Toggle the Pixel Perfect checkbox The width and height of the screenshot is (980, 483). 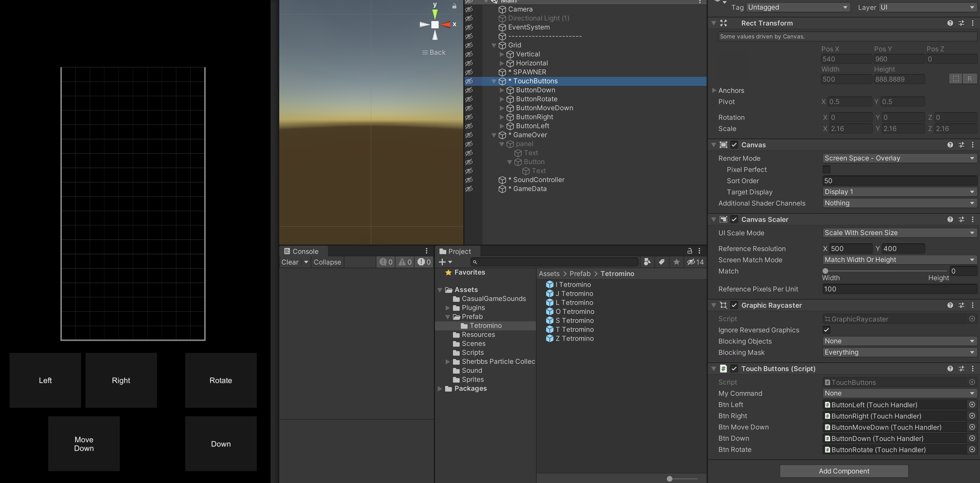click(x=826, y=170)
